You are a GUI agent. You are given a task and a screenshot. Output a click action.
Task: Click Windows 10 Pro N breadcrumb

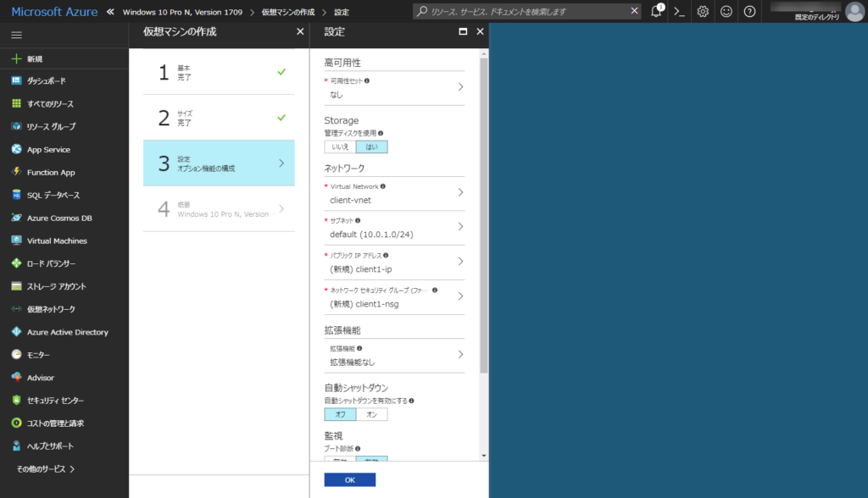click(x=182, y=12)
